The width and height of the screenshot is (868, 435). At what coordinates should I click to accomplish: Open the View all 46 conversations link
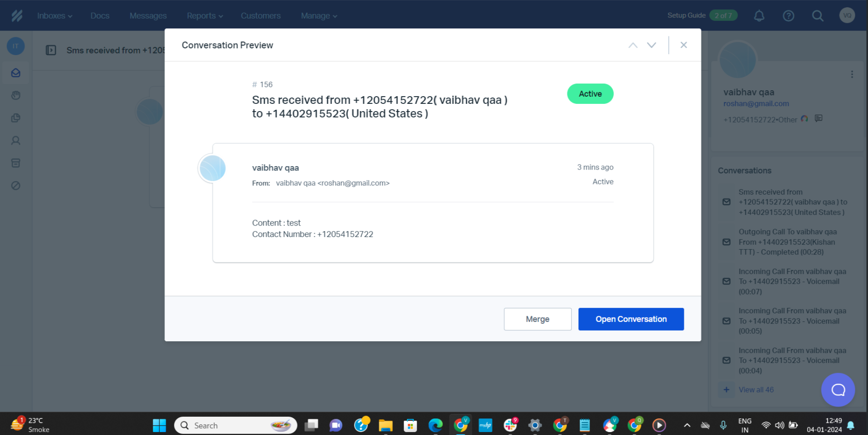(756, 390)
